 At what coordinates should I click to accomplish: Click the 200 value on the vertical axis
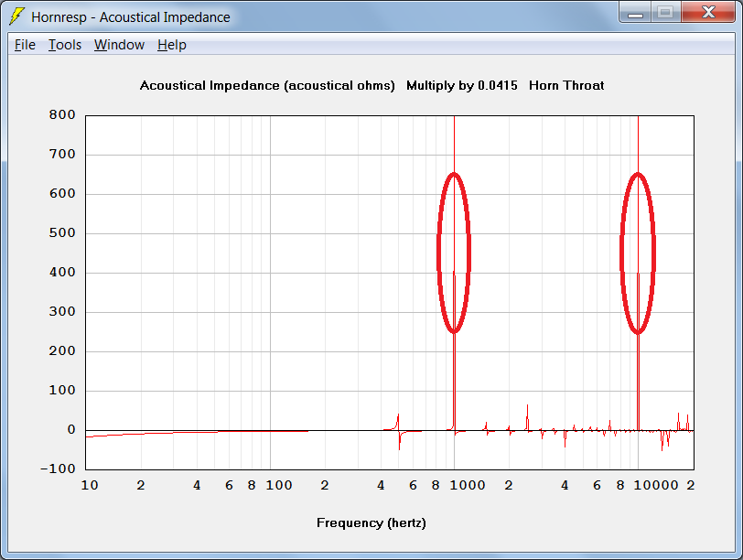pyautogui.click(x=62, y=350)
